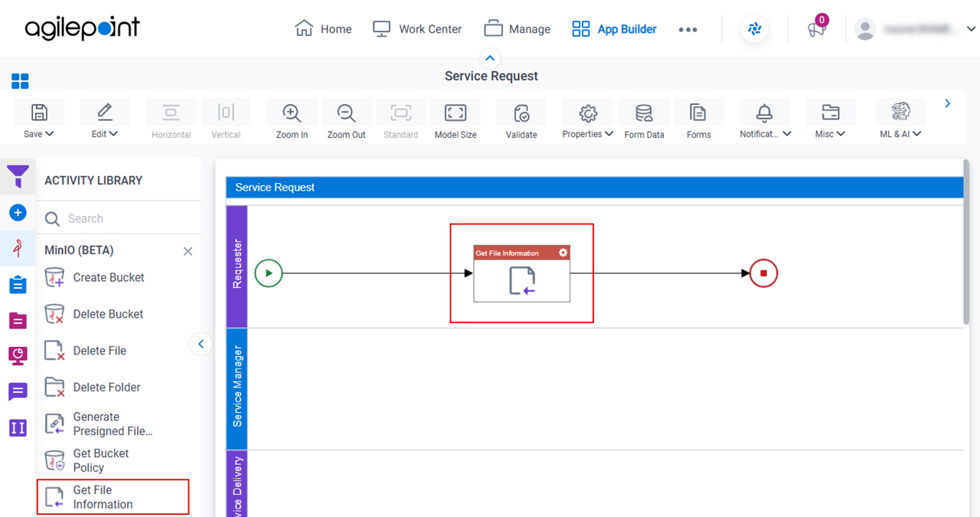The height and width of the screenshot is (517, 980).
Task: Zoom Out of the process model
Action: tap(347, 113)
